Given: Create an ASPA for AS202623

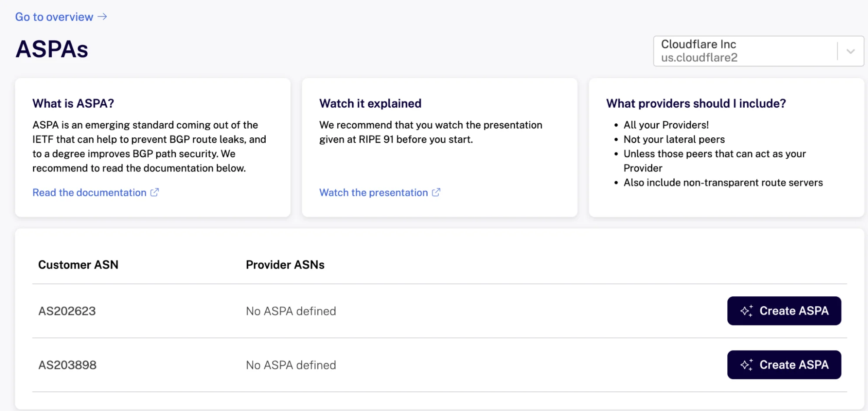Looking at the screenshot, I should tap(784, 311).
